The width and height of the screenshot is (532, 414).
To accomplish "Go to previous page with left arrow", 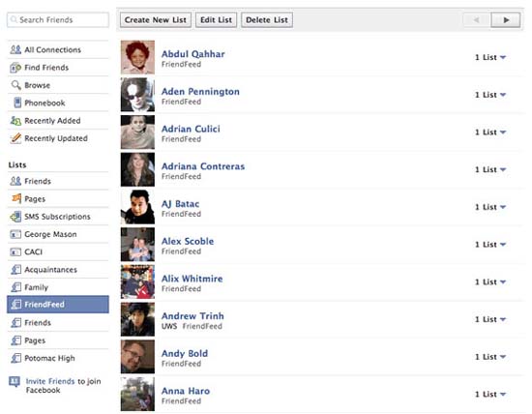I will coord(477,20).
